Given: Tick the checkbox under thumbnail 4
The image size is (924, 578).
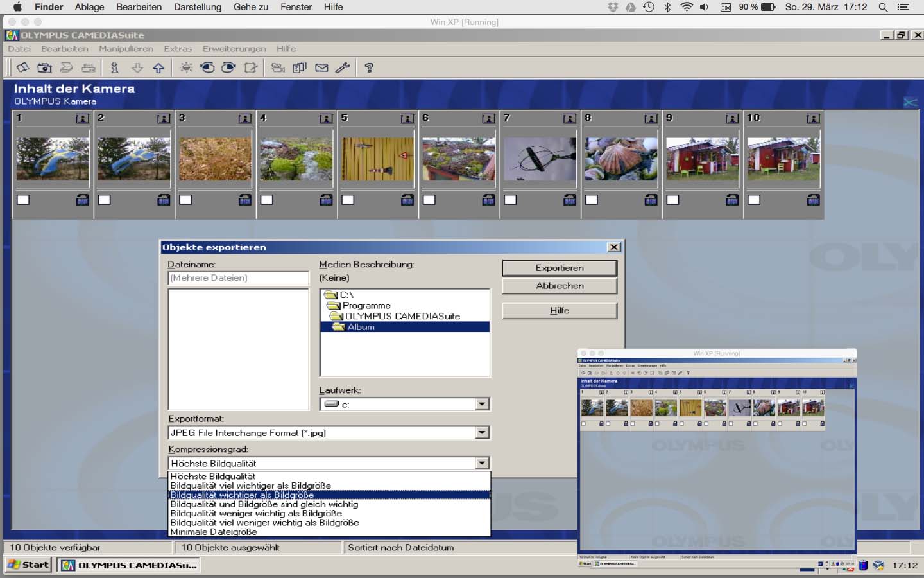Looking at the screenshot, I should pyautogui.click(x=267, y=200).
